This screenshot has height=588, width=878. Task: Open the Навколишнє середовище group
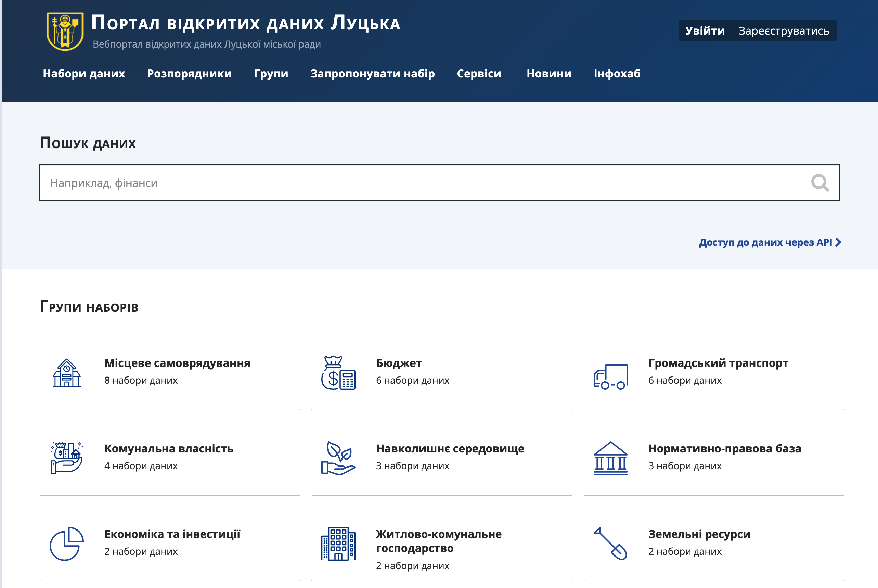(x=450, y=448)
